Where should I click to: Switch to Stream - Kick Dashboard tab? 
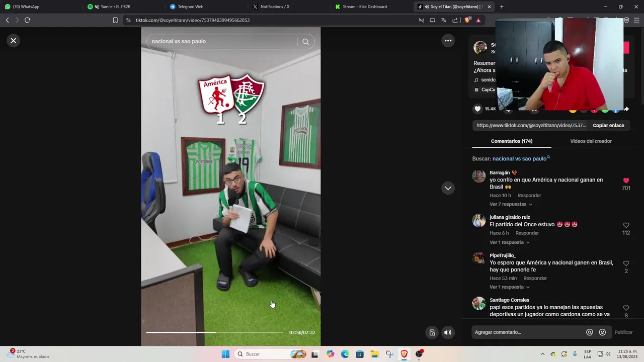point(370,7)
